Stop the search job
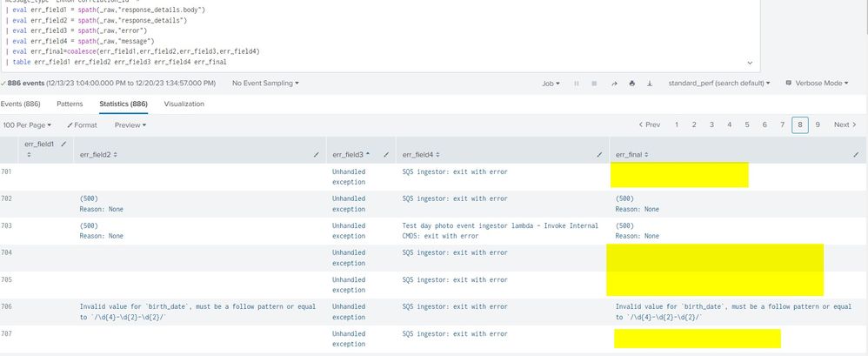868x356 pixels. coord(593,84)
